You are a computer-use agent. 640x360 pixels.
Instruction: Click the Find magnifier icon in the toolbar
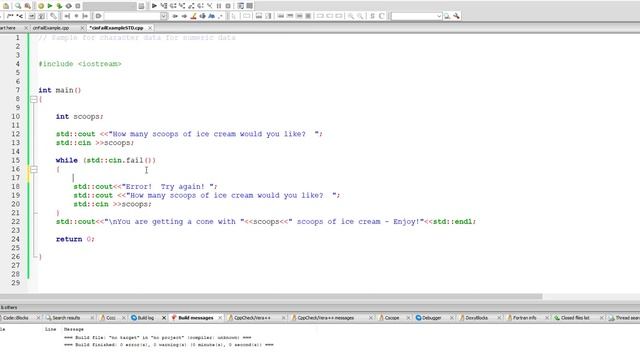point(18,6)
